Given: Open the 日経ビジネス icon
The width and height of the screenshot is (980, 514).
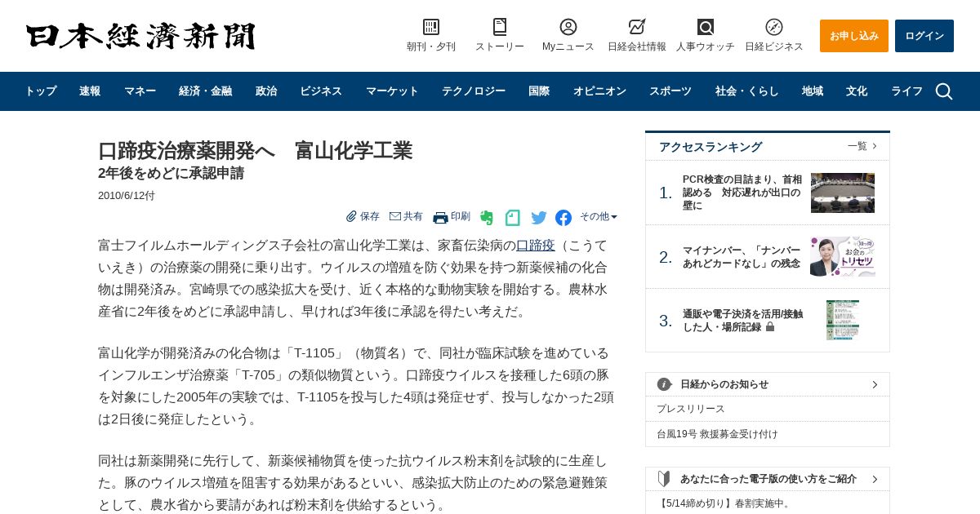Looking at the screenshot, I should [774, 27].
